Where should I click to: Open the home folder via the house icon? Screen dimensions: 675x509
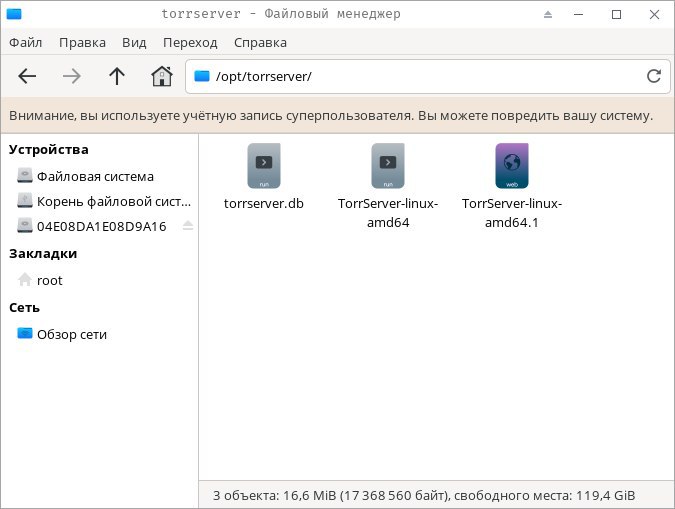161,76
